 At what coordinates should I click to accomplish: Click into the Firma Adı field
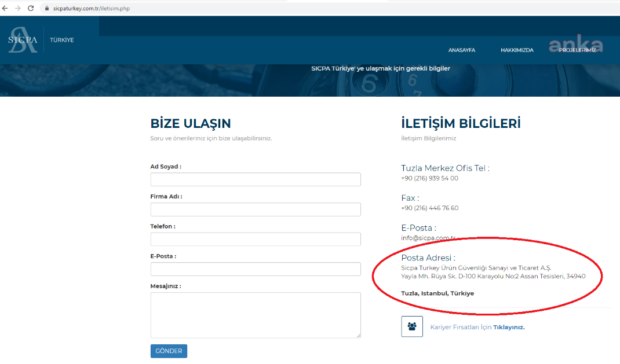255,209
